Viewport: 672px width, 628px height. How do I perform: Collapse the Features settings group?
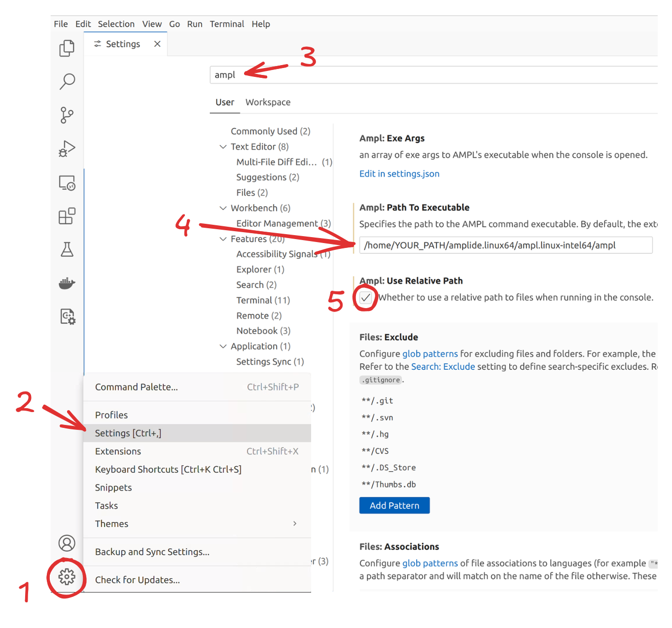223,239
